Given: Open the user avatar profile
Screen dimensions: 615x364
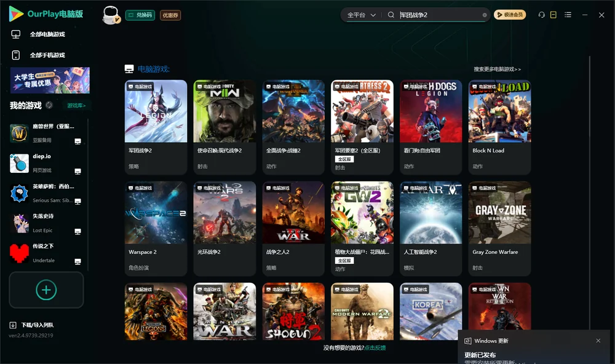Looking at the screenshot, I should 111,15.
